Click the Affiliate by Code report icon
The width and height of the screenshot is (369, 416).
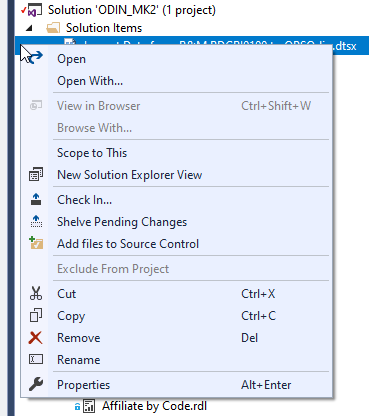(x=89, y=406)
